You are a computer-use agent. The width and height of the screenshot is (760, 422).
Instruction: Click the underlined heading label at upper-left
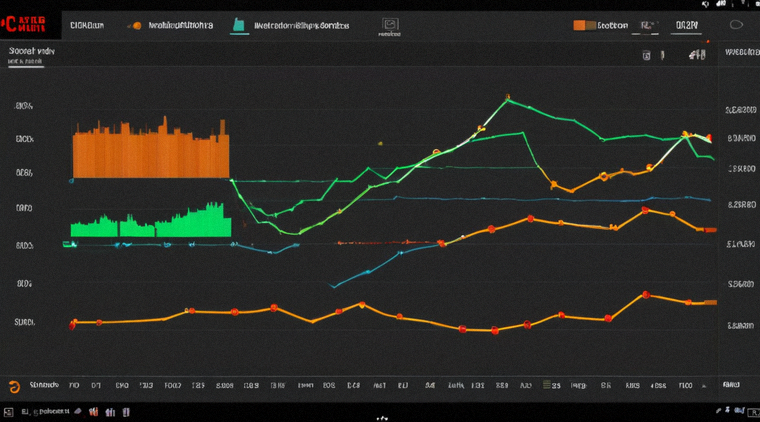coord(32,51)
